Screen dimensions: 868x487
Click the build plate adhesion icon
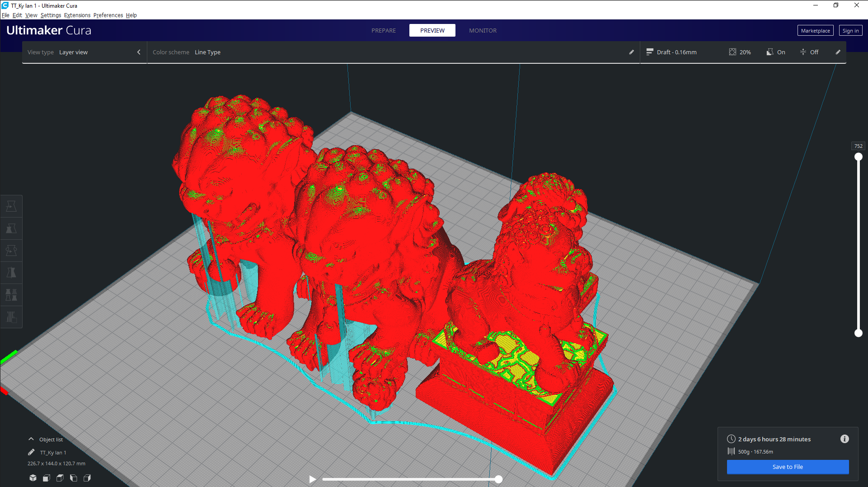click(x=803, y=52)
